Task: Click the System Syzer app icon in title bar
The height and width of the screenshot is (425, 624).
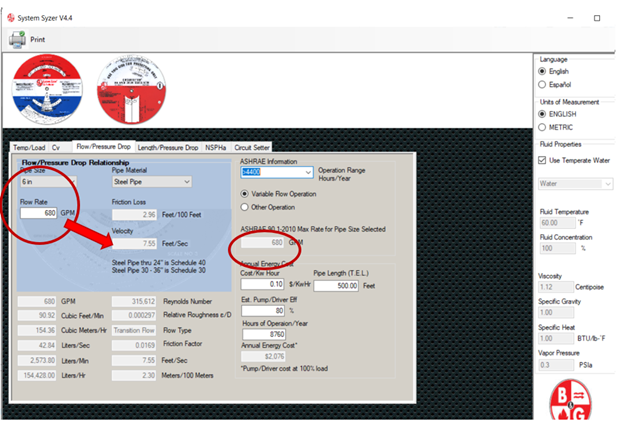Action: [11, 18]
